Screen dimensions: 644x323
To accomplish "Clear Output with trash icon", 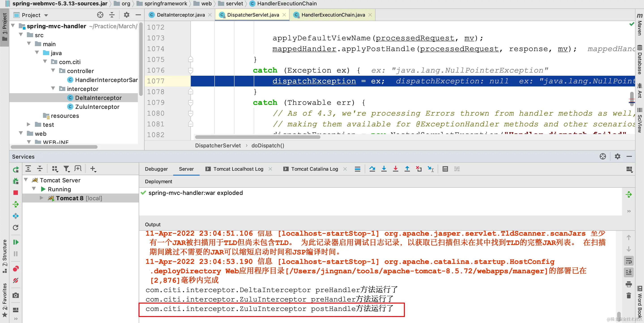I will coord(629,295).
